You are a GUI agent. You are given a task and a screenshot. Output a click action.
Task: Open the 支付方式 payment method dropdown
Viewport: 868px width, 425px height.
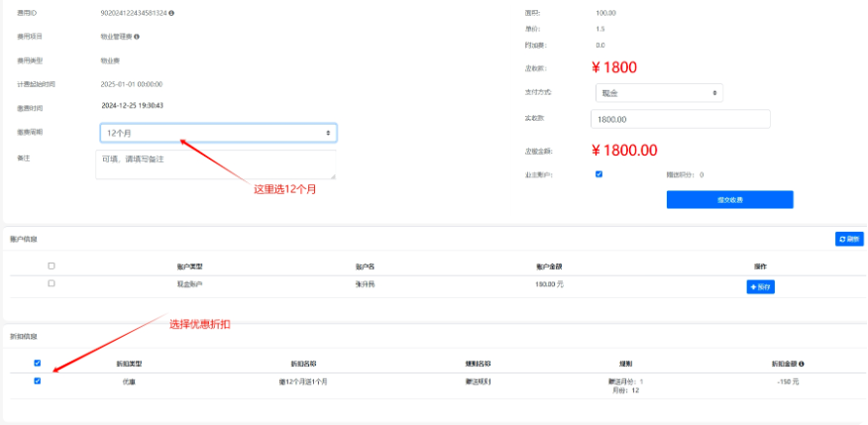pyautogui.click(x=659, y=92)
